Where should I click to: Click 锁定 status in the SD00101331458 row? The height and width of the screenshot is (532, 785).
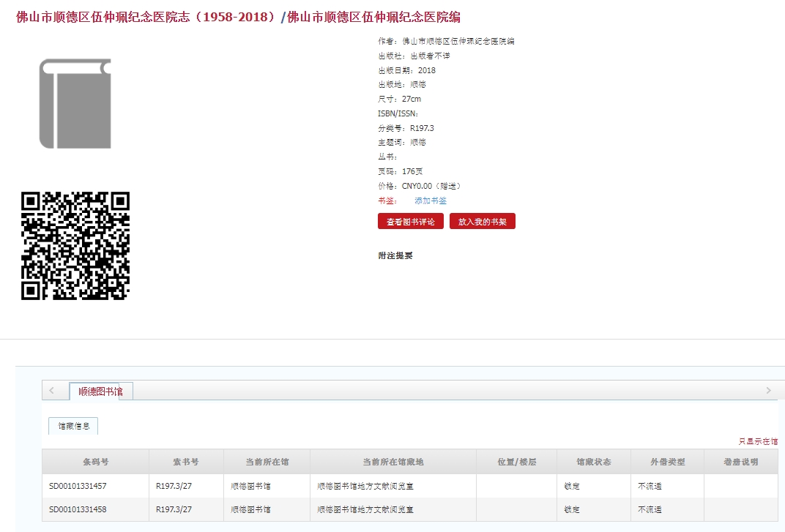[x=572, y=509]
